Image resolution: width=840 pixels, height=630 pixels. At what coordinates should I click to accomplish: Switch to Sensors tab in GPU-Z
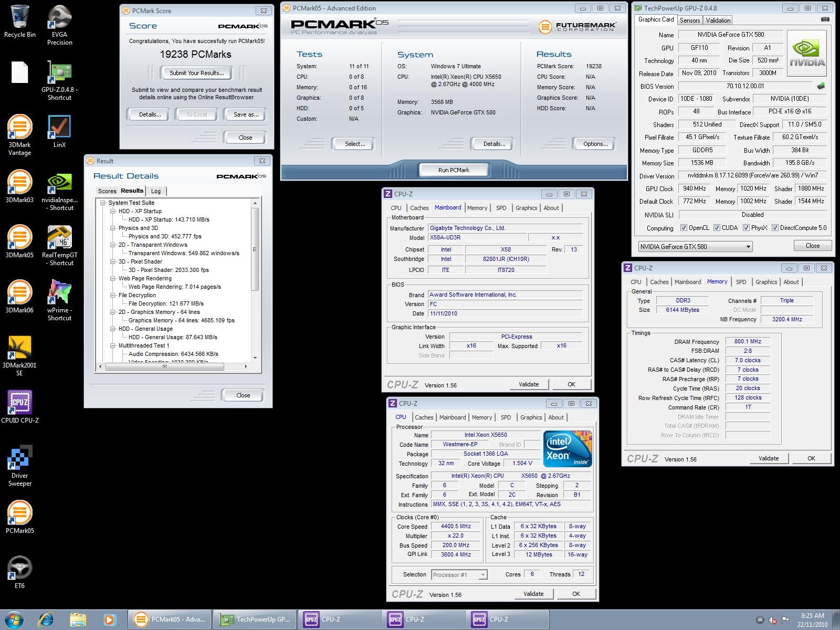coord(690,20)
